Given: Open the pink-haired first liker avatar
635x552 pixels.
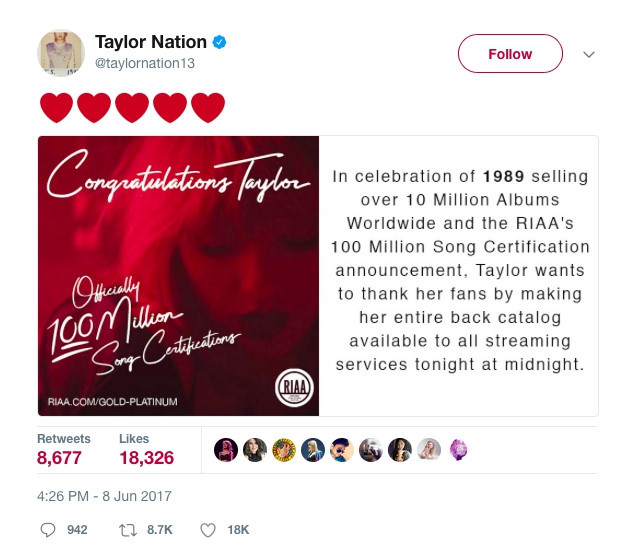Looking at the screenshot, I should point(226,450).
